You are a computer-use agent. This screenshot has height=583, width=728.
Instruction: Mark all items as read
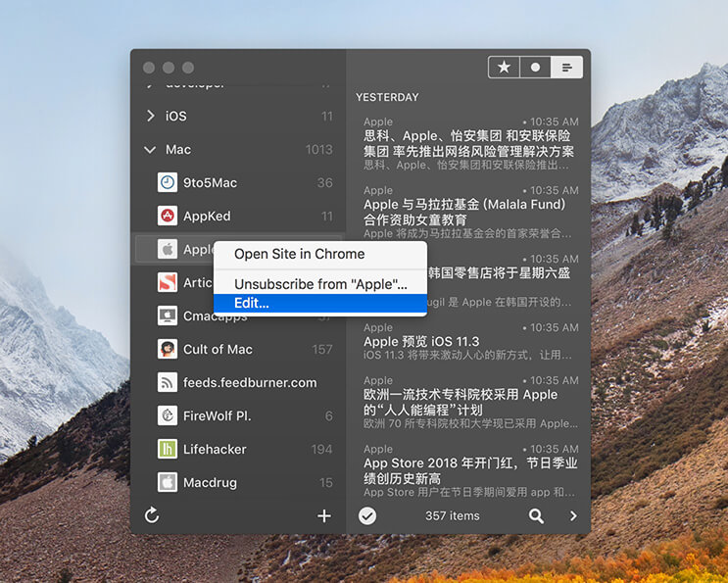pyautogui.click(x=367, y=515)
